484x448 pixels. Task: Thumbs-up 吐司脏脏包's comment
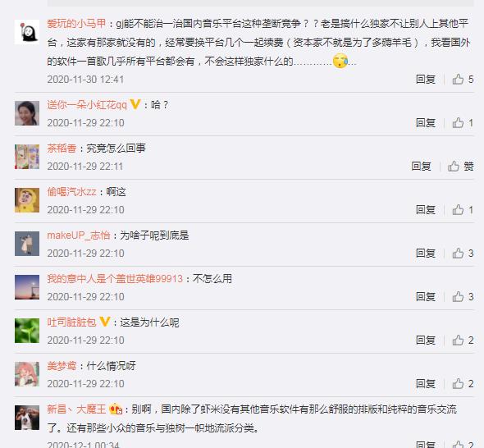pos(463,341)
